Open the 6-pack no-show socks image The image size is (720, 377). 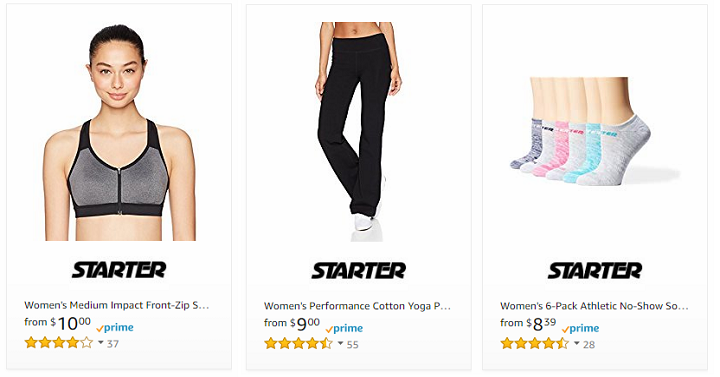[595, 131]
